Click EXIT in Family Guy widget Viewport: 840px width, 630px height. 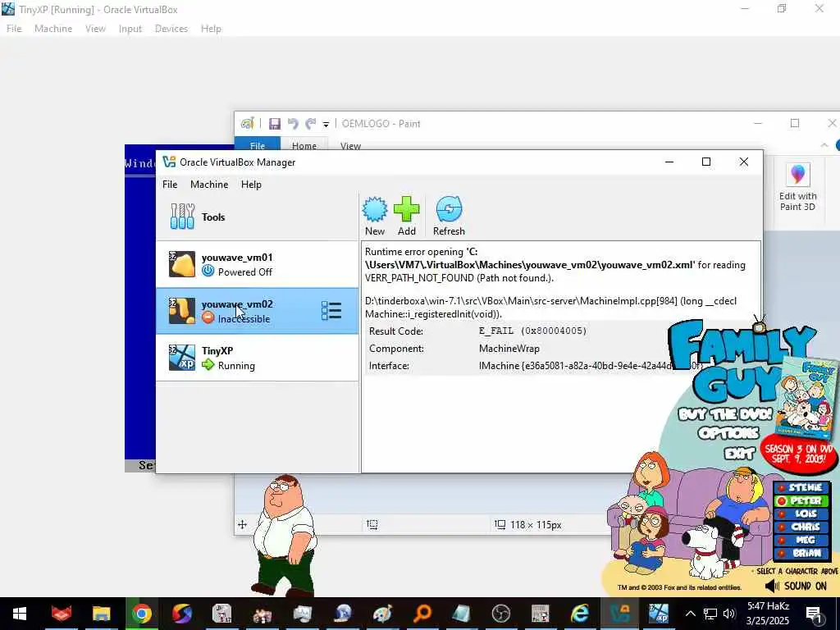pyautogui.click(x=739, y=454)
